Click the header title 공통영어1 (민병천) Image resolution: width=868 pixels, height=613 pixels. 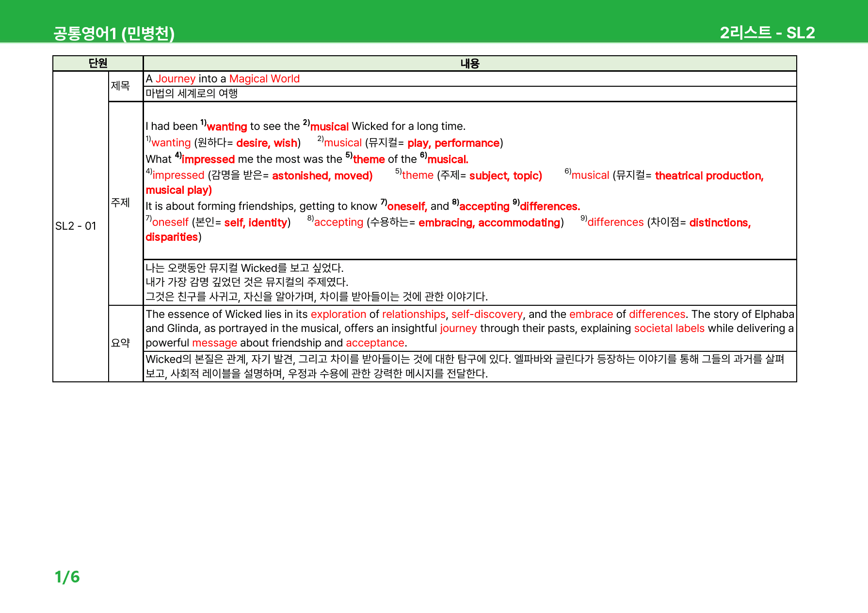(x=114, y=33)
